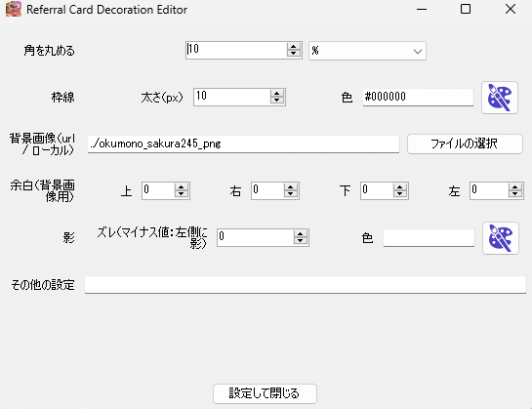Increase shadow offset spinner up
The width and height of the screenshot is (532, 409).
tap(301, 234)
